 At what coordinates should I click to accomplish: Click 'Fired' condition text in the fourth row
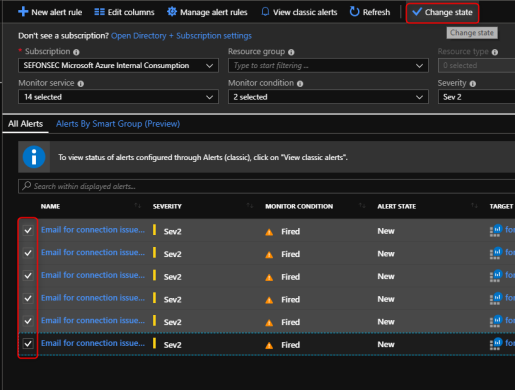pos(290,299)
